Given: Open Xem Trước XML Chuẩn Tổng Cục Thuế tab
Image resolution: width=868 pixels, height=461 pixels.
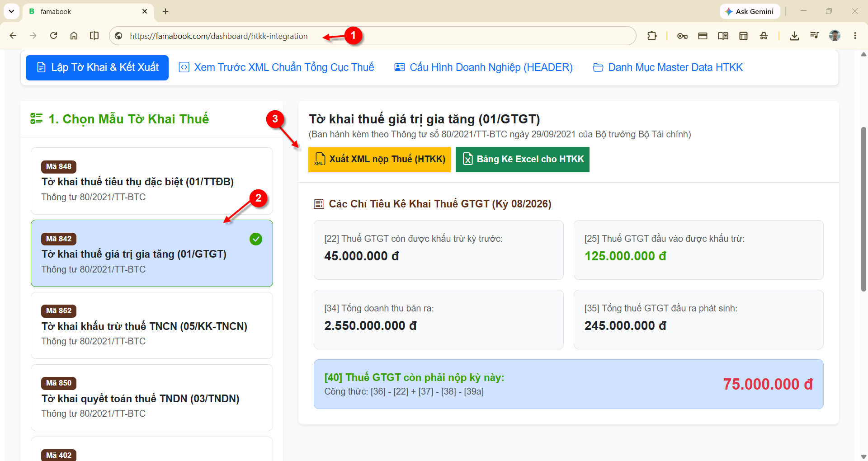Looking at the screenshot, I should pos(277,68).
